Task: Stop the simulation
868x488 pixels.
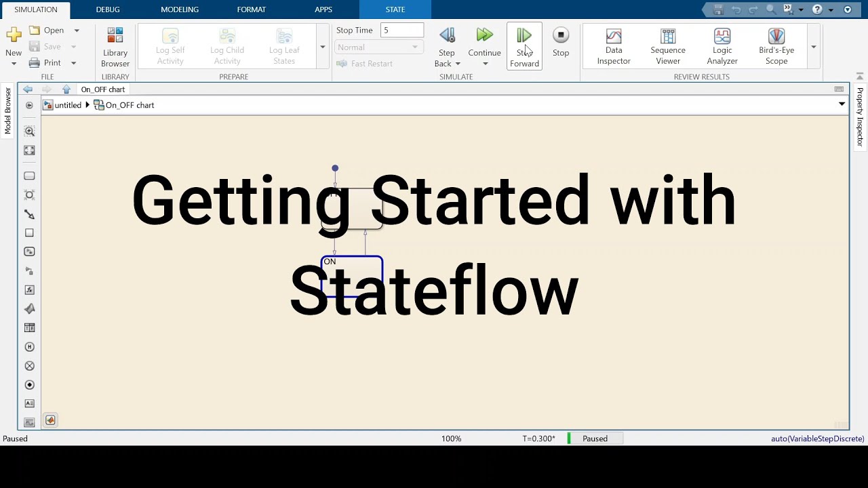Action: tap(561, 42)
